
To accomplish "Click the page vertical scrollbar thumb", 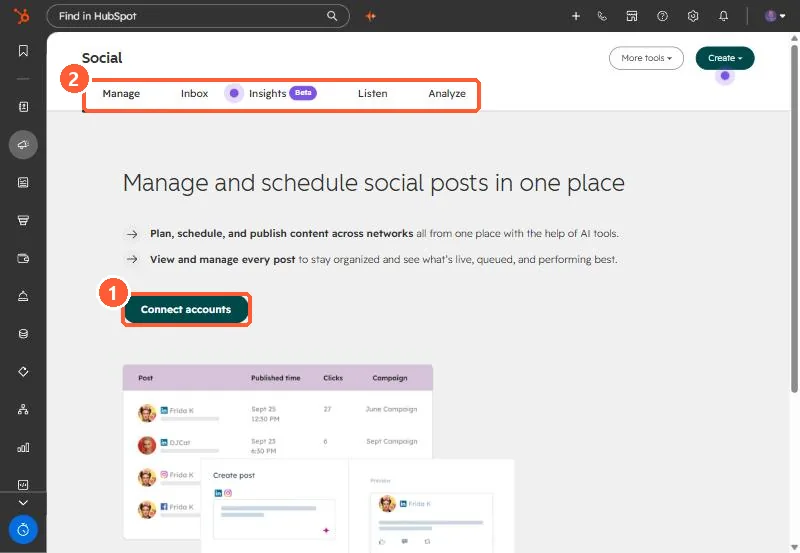I will point(794,219).
